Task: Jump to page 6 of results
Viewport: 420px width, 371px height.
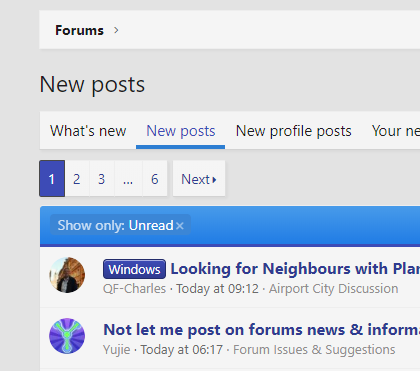Action: 155,179
